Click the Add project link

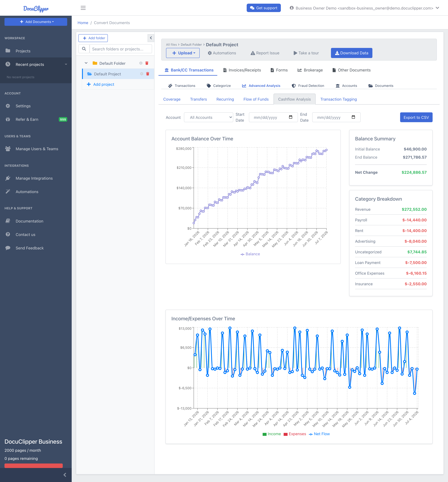point(100,84)
